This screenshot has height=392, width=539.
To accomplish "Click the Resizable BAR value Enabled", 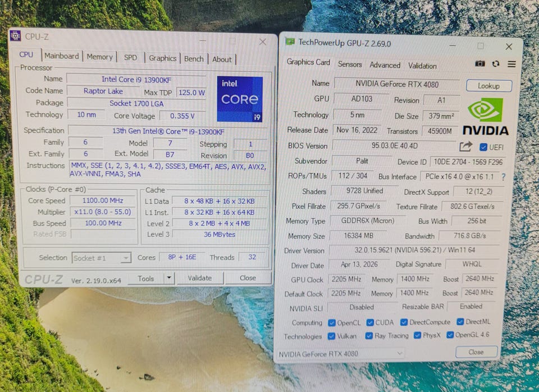I will pyautogui.click(x=471, y=307).
